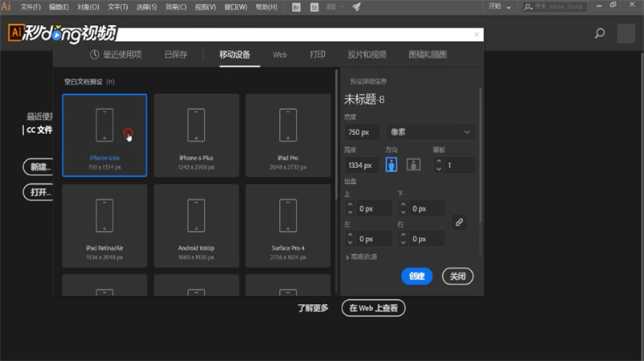Decrease the bottom bleed value
Viewport: 644px width, 361px height.
403,212
